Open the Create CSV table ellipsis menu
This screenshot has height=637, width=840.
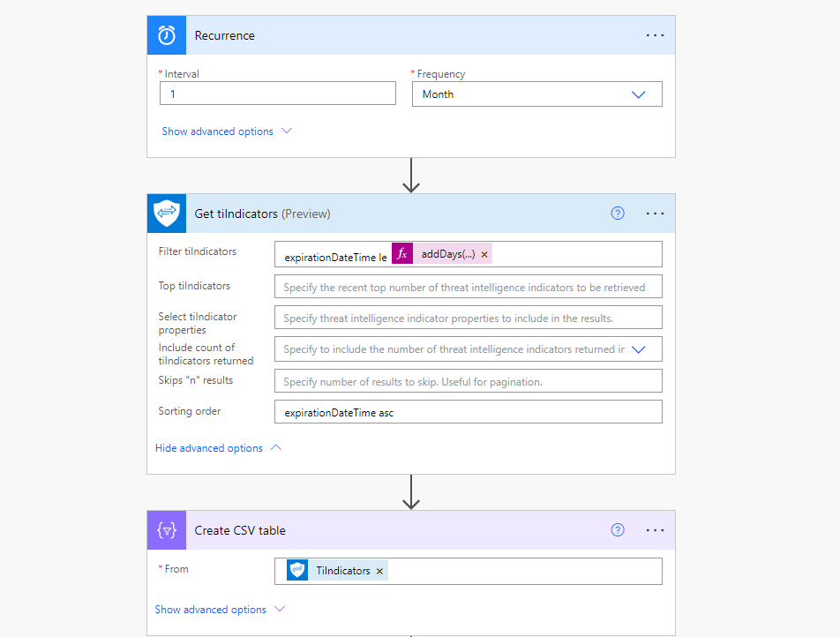tap(655, 530)
